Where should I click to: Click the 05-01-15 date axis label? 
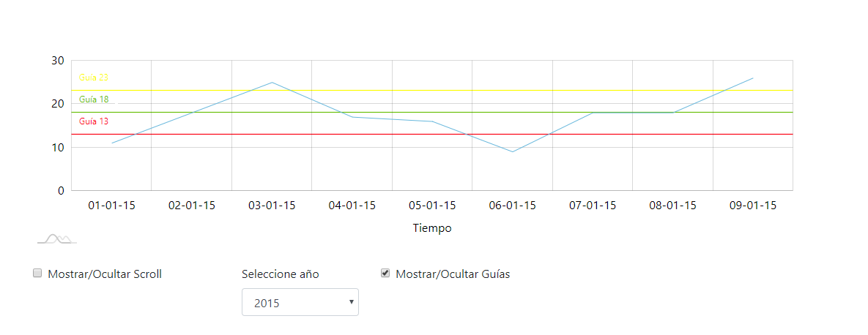[x=432, y=206]
